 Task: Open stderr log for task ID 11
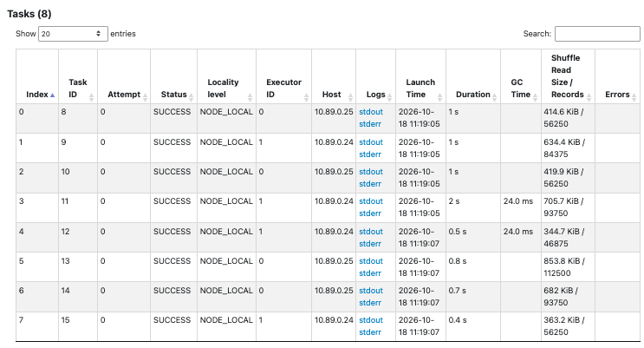[x=370, y=213]
